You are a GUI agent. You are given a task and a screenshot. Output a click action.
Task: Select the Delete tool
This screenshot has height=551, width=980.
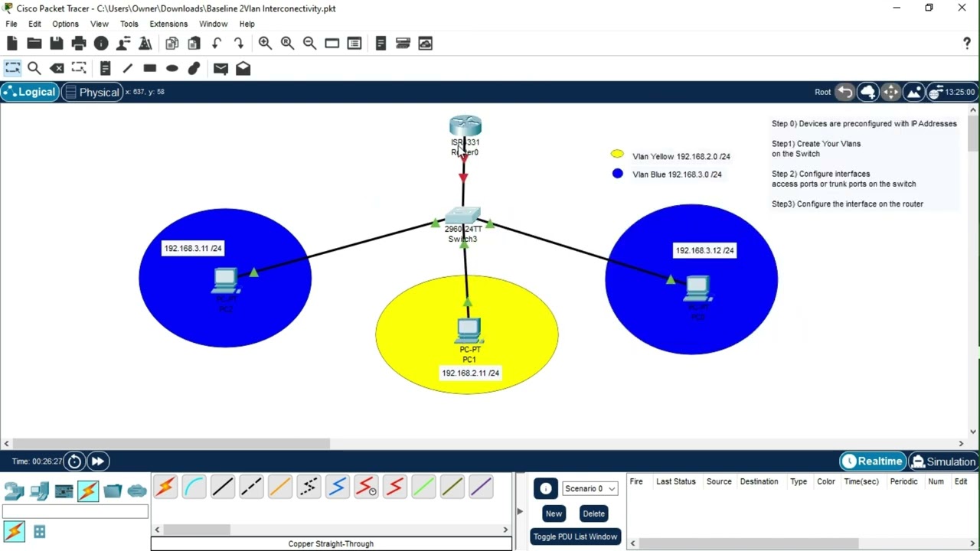point(57,68)
